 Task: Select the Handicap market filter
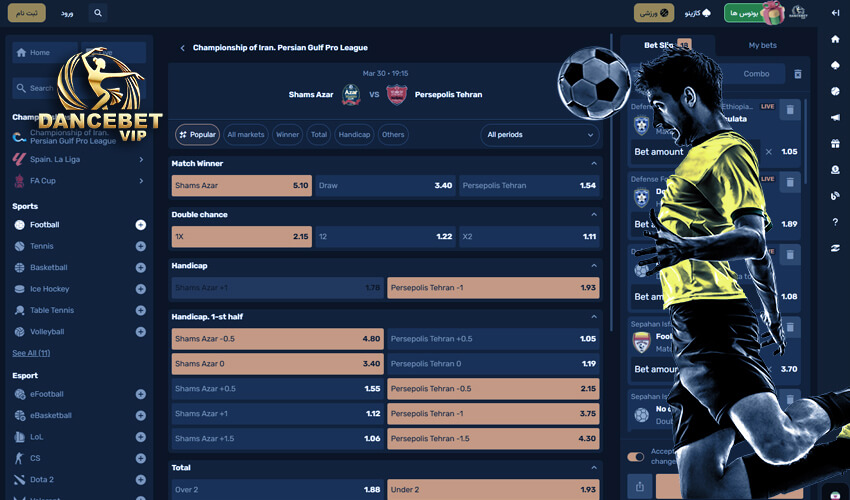pos(354,134)
